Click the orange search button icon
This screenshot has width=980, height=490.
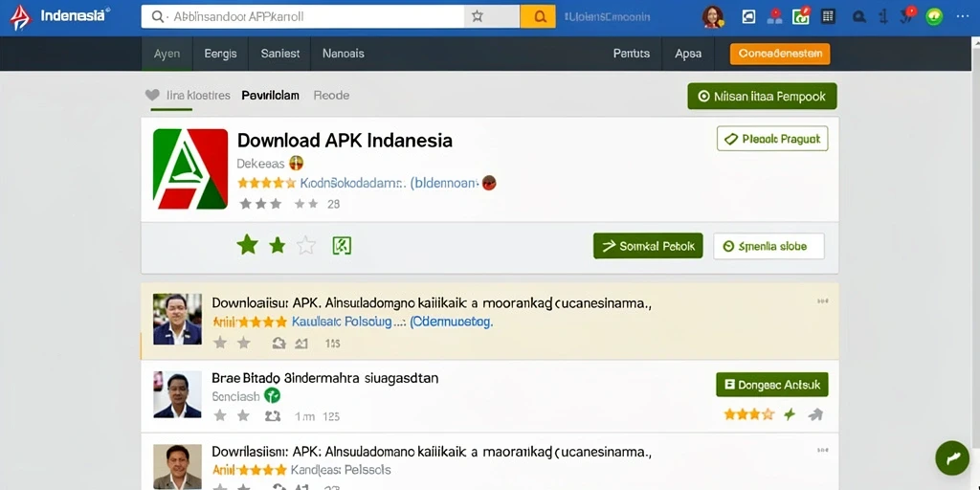point(538,17)
